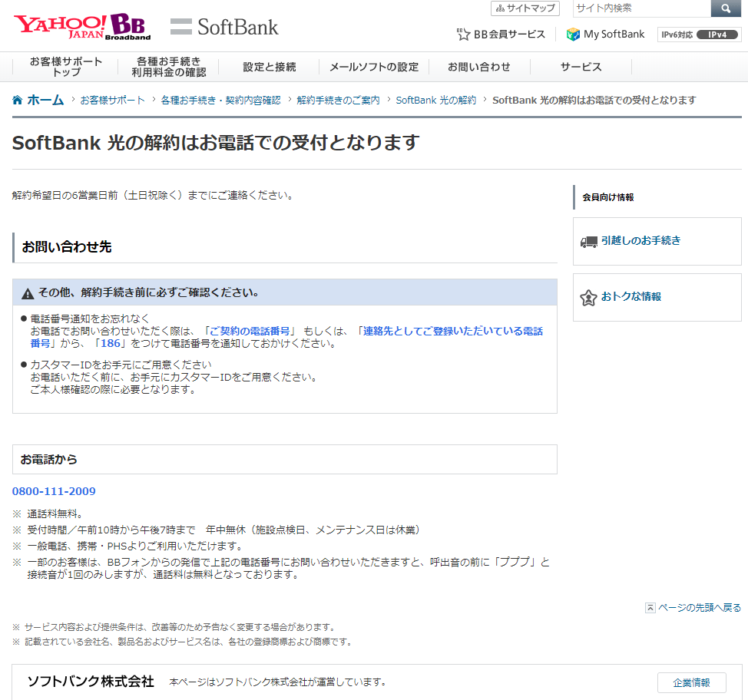This screenshot has width=748, height=700.
Task: Open BB会員サービス link
Action: click(509, 35)
